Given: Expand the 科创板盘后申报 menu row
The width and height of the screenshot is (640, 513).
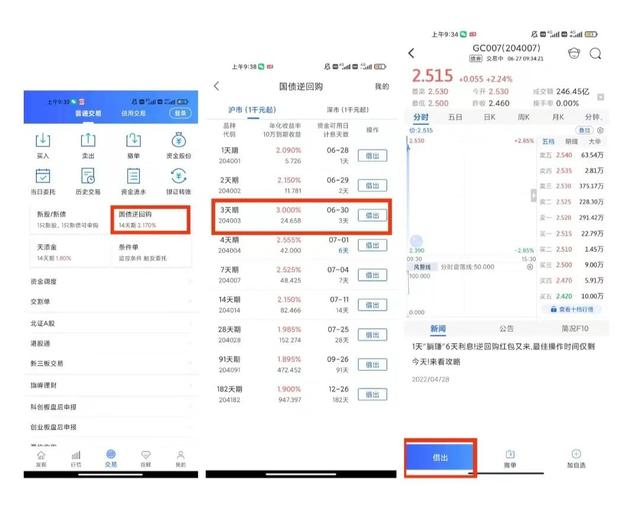Looking at the screenshot, I should [x=111, y=407].
